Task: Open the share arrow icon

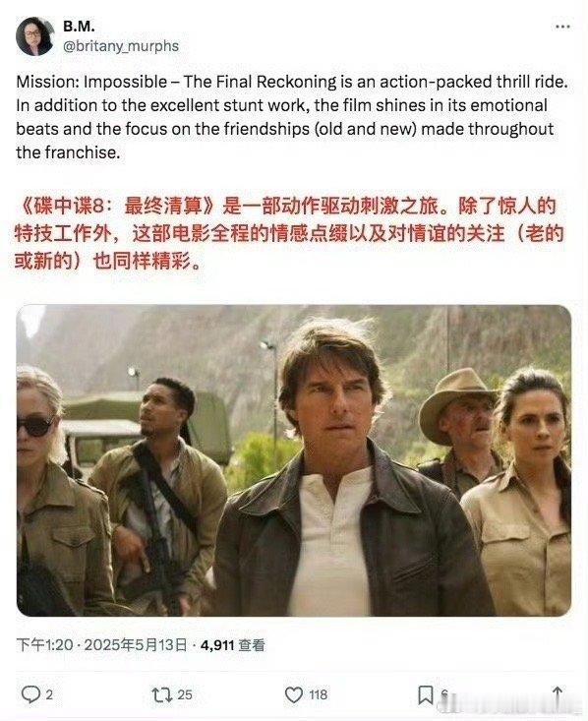Action: click(x=558, y=694)
